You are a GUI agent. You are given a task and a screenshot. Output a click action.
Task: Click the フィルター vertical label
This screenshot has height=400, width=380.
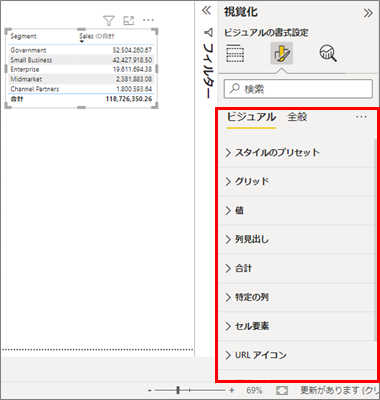tap(208, 70)
